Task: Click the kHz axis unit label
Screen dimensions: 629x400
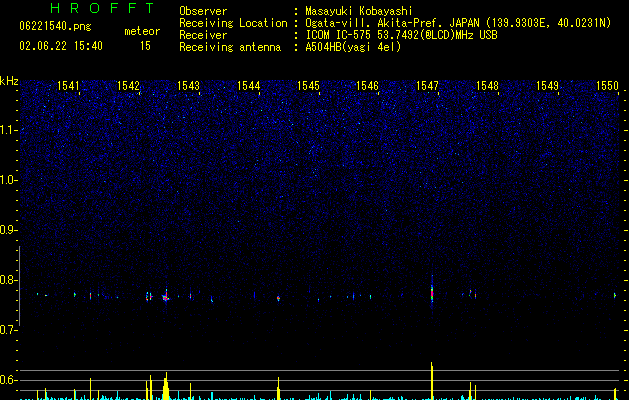Action: click(x=9, y=81)
